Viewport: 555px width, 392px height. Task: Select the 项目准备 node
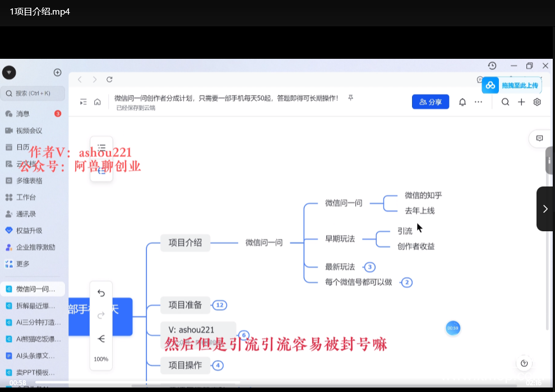point(185,305)
